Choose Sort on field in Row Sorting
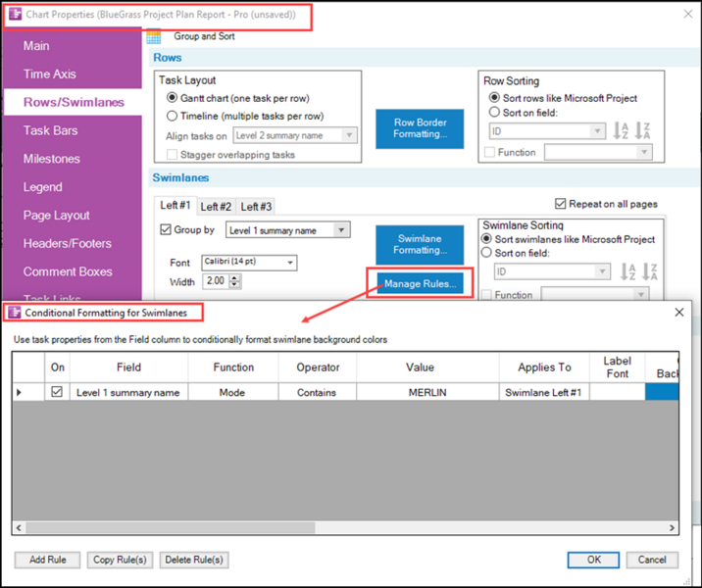Screen dimensions: 702x588 (x=494, y=112)
